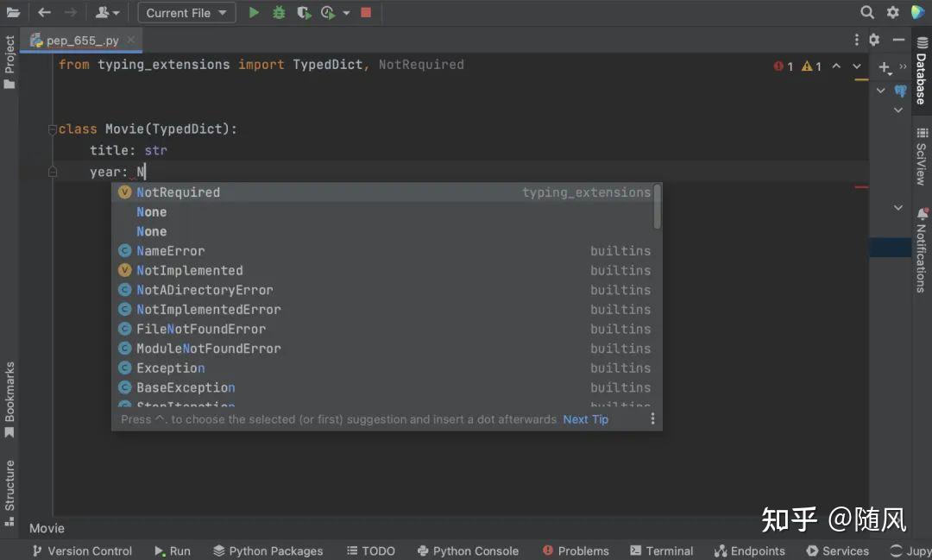
Task: Open Version Control tool window
Action: coord(82,551)
